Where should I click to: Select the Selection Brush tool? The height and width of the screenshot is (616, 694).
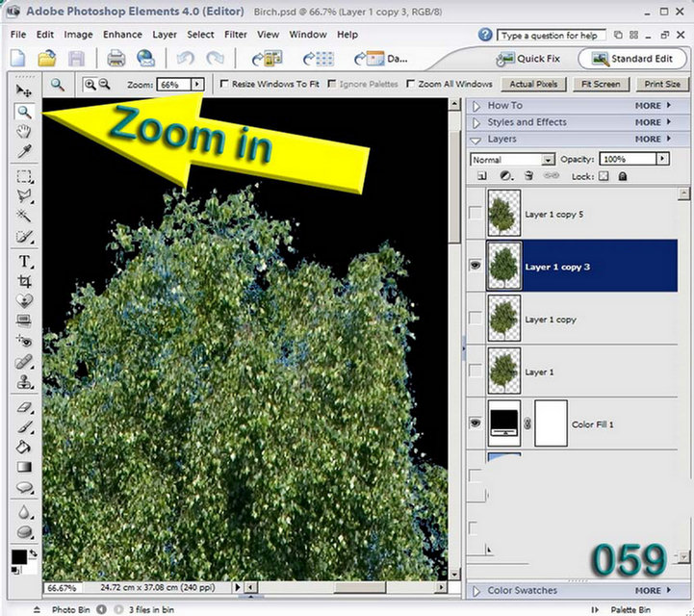[x=24, y=237]
